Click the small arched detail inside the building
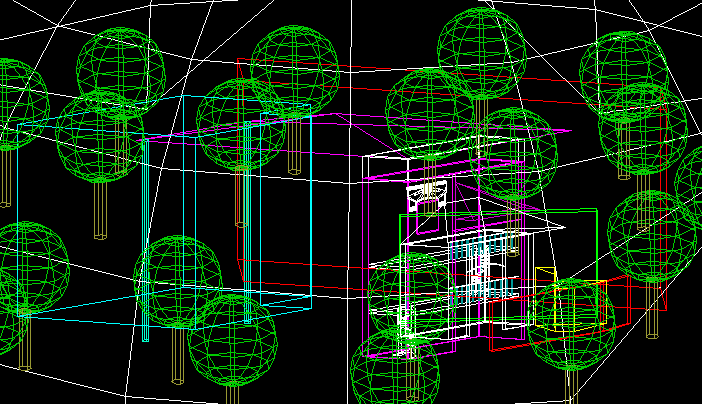Image resolution: width=702 pixels, height=404 pixels. tap(427, 196)
